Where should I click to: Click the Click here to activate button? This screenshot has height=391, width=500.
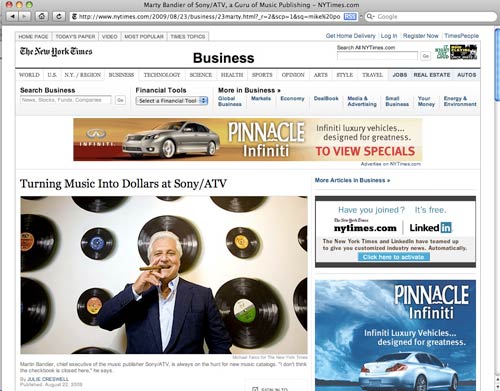[394, 257]
